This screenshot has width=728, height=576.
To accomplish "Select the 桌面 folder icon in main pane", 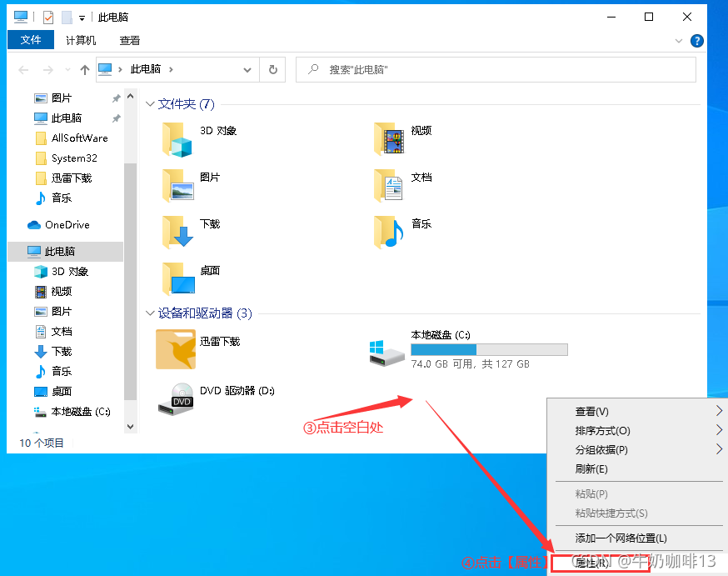I will point(178,278).
